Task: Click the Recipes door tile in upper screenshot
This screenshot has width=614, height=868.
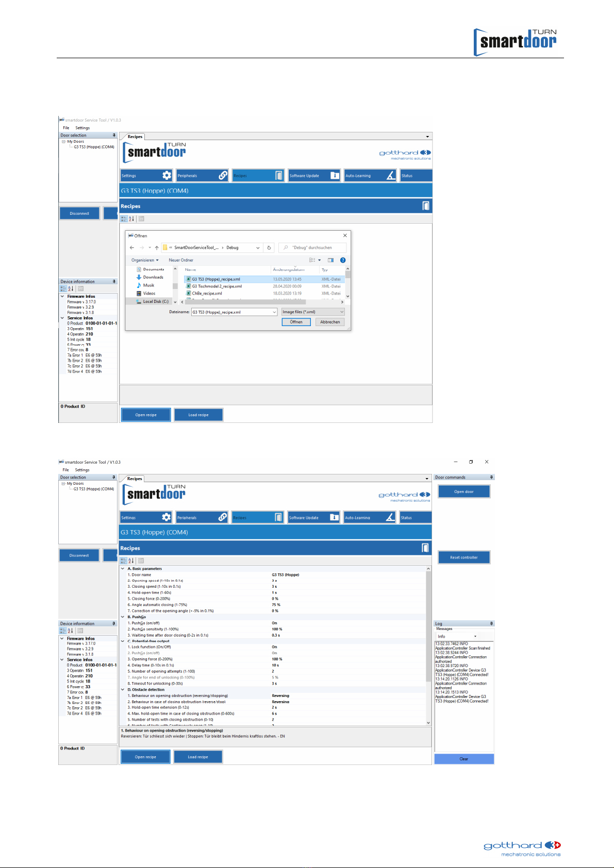Action: (x=258, y=176)
